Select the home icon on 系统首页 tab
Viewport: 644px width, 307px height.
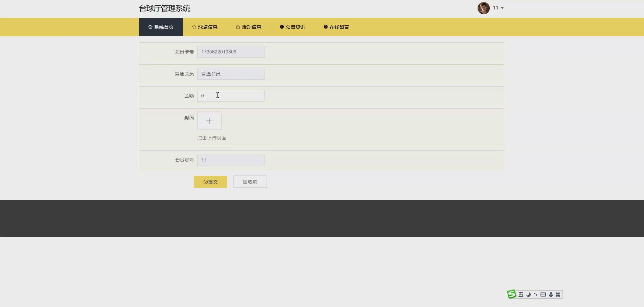(150, 27)
